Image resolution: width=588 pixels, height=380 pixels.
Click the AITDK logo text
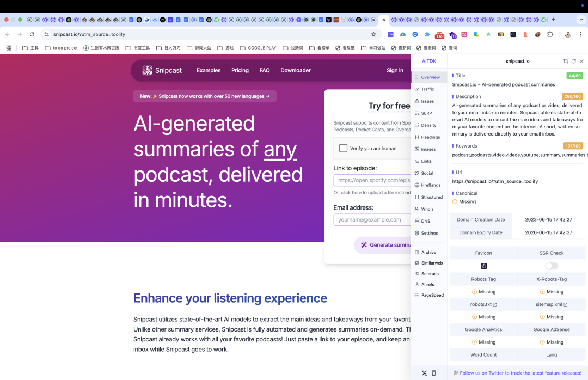click(x=429, y=61)
